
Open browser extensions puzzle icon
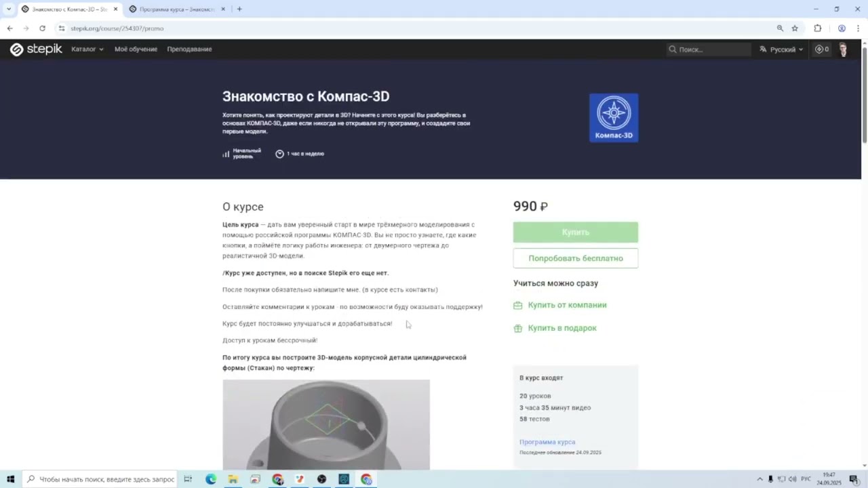click(x=817, y=28)
